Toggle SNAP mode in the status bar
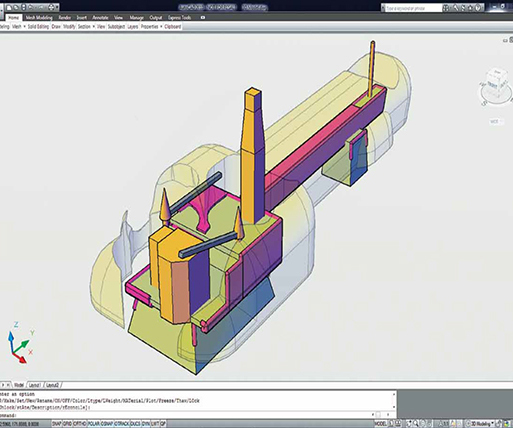This screenshot has height=428, width=513. point(57,424)
